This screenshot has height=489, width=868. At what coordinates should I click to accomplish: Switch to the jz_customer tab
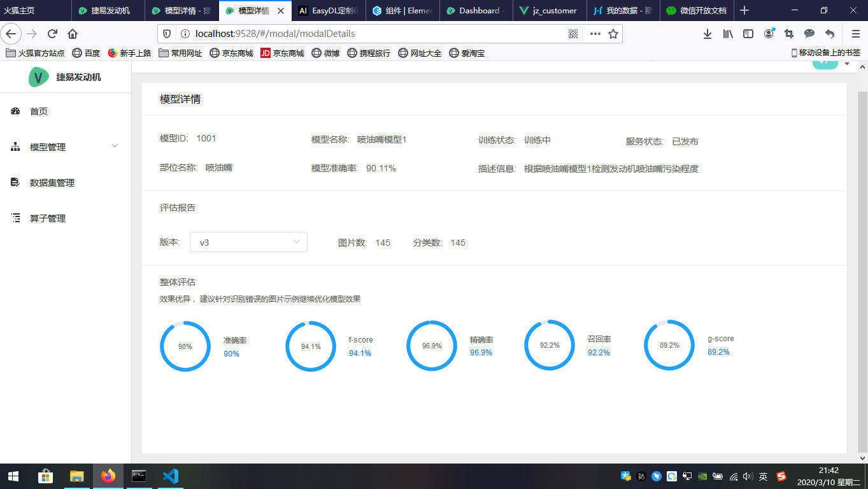[x=550, y=10]
